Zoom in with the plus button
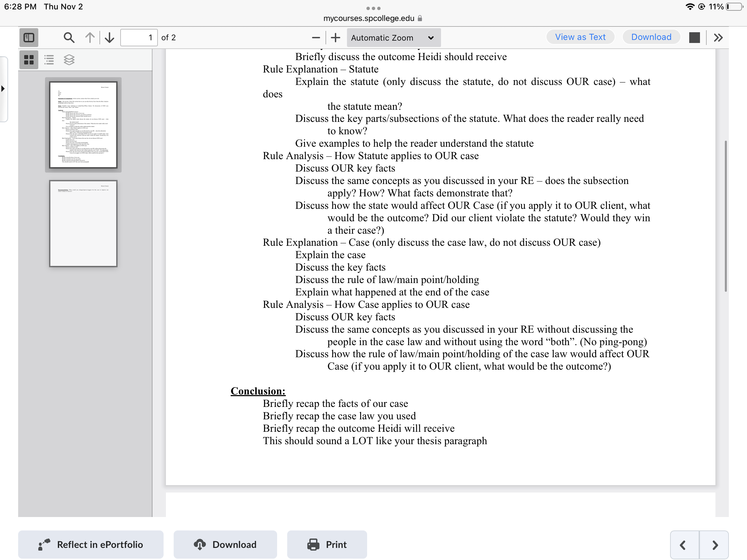Screen dimensions: 747x560 coord(335,38)
